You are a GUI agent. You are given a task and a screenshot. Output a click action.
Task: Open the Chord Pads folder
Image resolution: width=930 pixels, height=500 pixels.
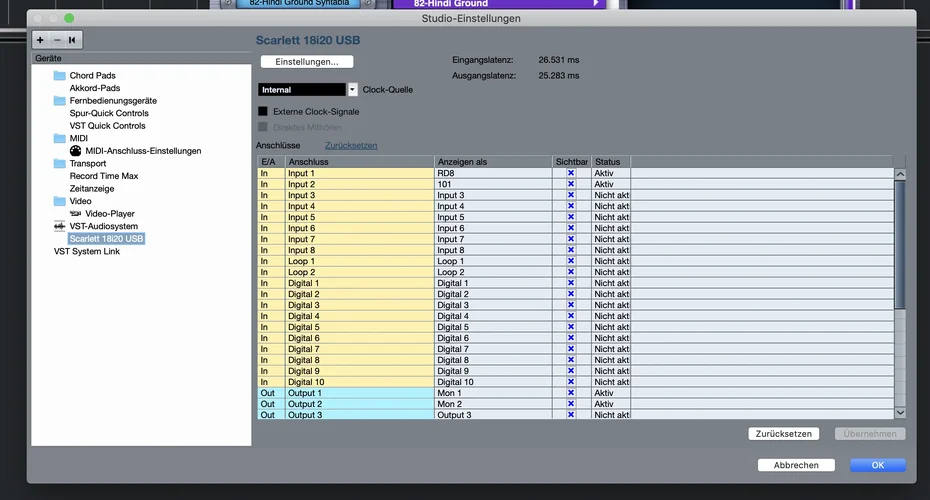(59, 75)
